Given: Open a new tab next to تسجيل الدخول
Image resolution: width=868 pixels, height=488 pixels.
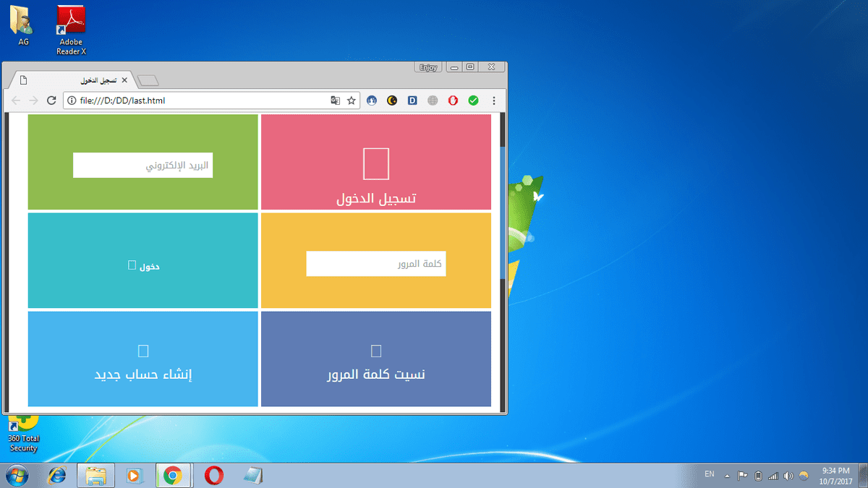Looking at the screenshot, I should point(148,80).
